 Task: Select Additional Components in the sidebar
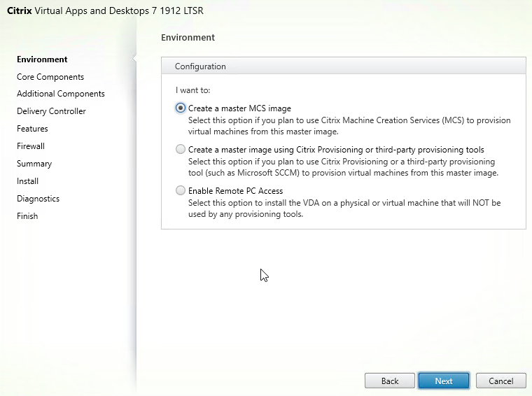coord(61,94)
